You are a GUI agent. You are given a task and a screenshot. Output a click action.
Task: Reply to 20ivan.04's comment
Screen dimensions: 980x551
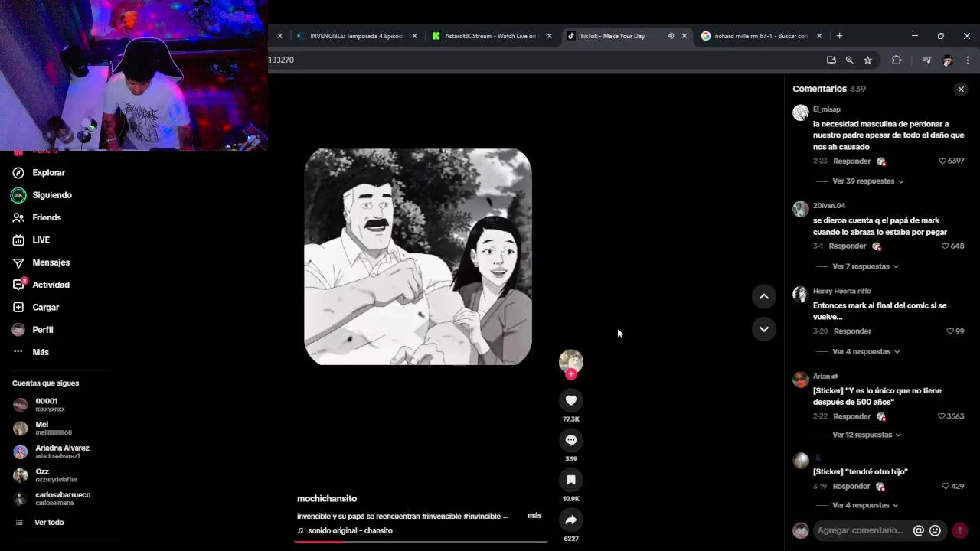click(x=848, y=246)
